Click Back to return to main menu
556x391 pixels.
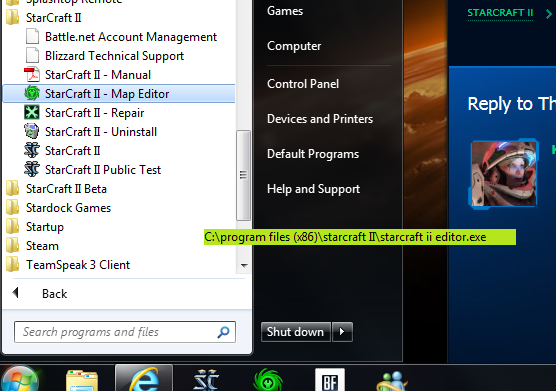55,294
